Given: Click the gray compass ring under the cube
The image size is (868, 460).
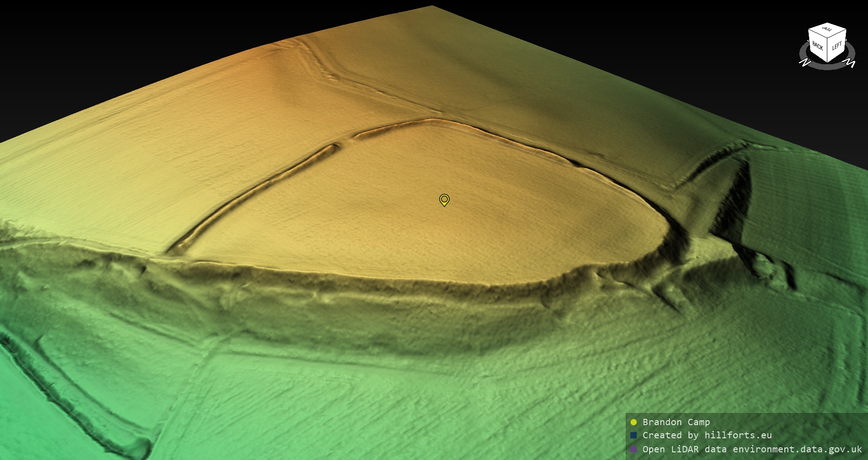Looking at the screenshot, I should (x=827, y=67).
